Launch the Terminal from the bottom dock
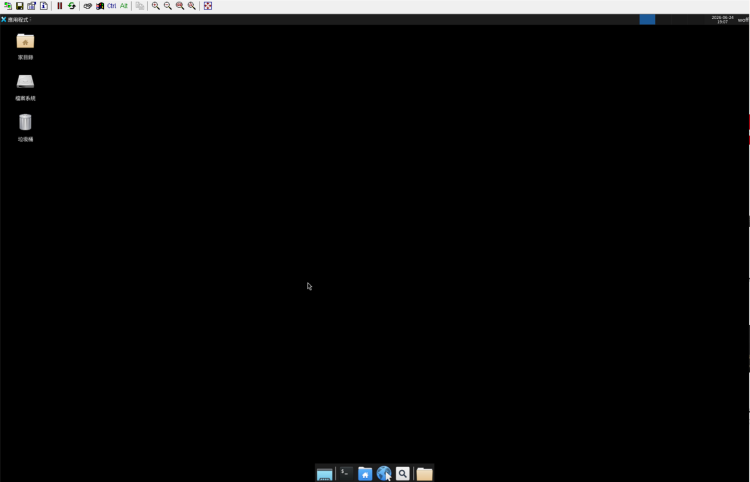Screen dimensions: 750x482 click(x=346, y=473)
